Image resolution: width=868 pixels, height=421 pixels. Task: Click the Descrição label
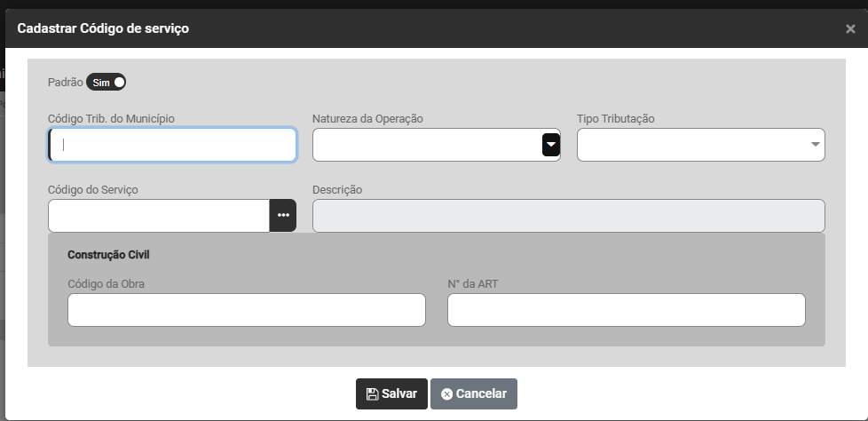[x=337, y=190]
